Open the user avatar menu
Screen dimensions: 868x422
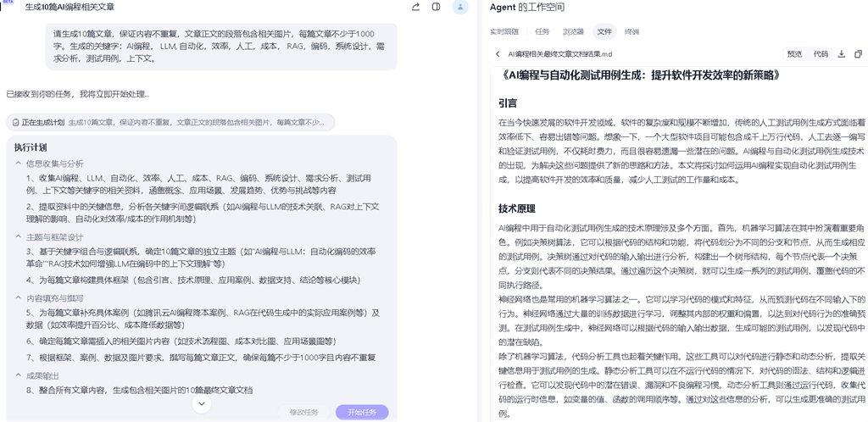pyautogui.click(x=460, y=7)
